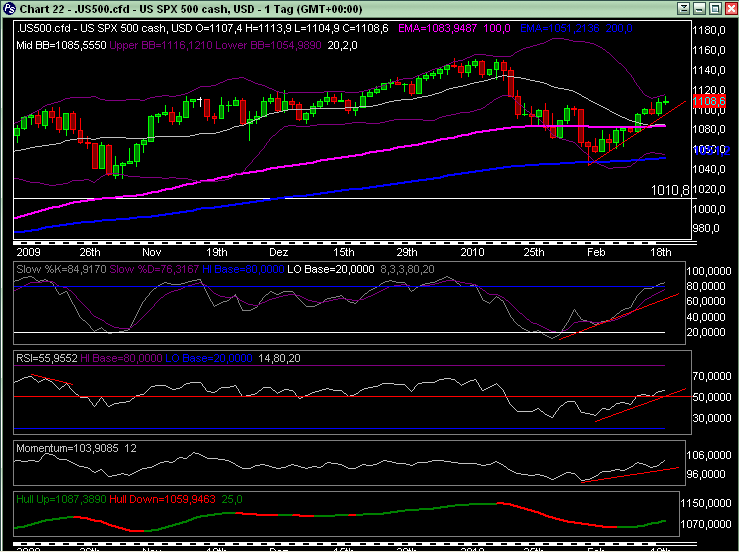Select the Upper BB=1116,1210 label

pos(159,45)
